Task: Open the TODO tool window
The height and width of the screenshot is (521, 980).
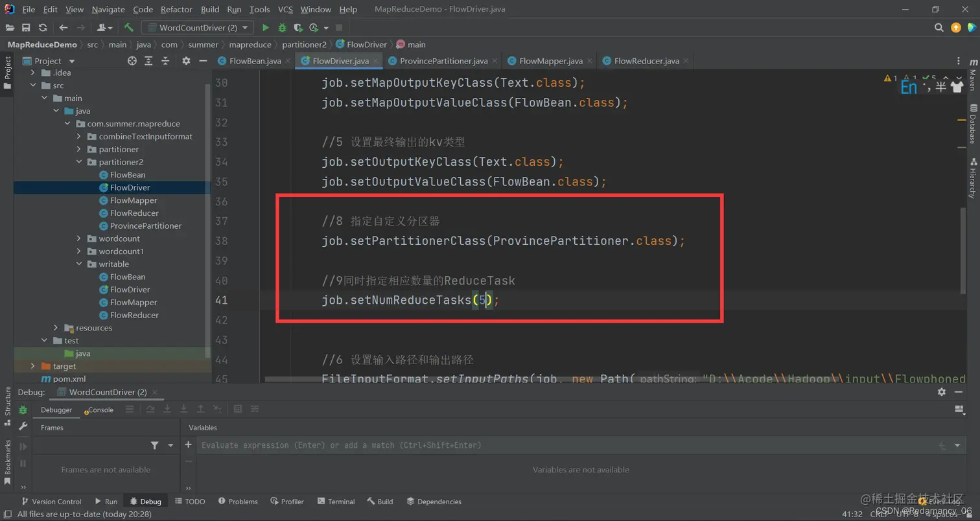Action: point(189,502)
